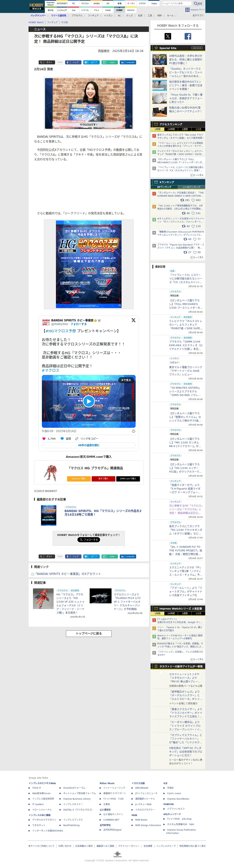Open the INTERNET site in the top navigation
234x868 pixels.
(x=62, y=3)
